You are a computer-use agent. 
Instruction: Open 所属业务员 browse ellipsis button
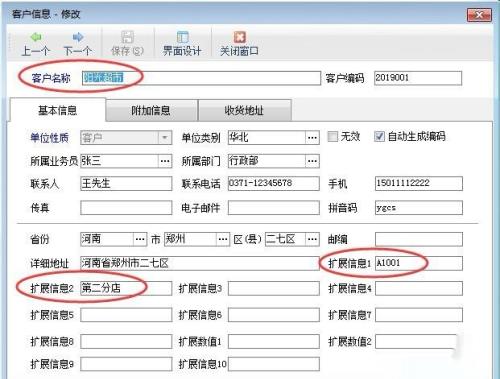click(165, 161)
